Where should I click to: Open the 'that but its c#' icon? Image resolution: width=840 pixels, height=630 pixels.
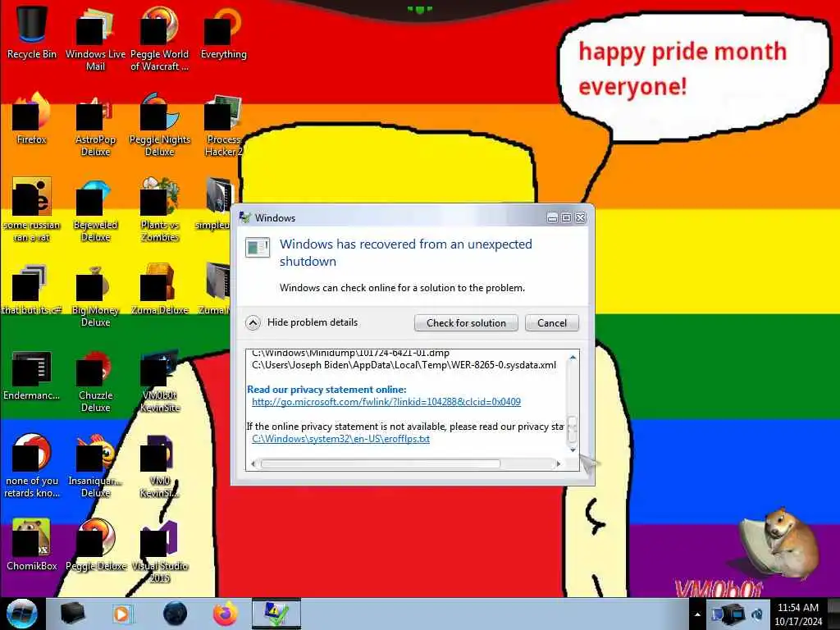click(32, 290)
